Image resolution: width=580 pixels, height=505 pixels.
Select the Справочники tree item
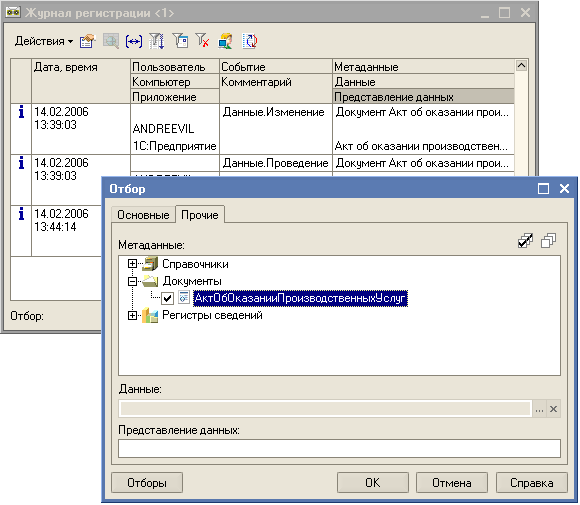click(x=195, y=264)
